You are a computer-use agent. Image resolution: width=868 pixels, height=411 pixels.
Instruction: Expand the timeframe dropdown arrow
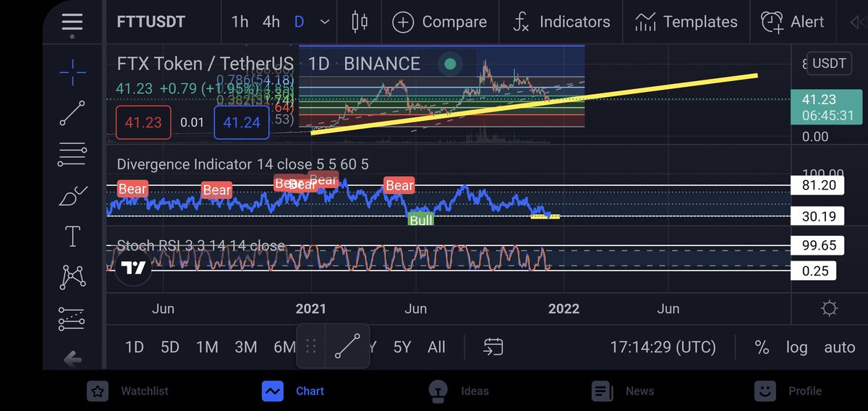click(x=325, y=22)
